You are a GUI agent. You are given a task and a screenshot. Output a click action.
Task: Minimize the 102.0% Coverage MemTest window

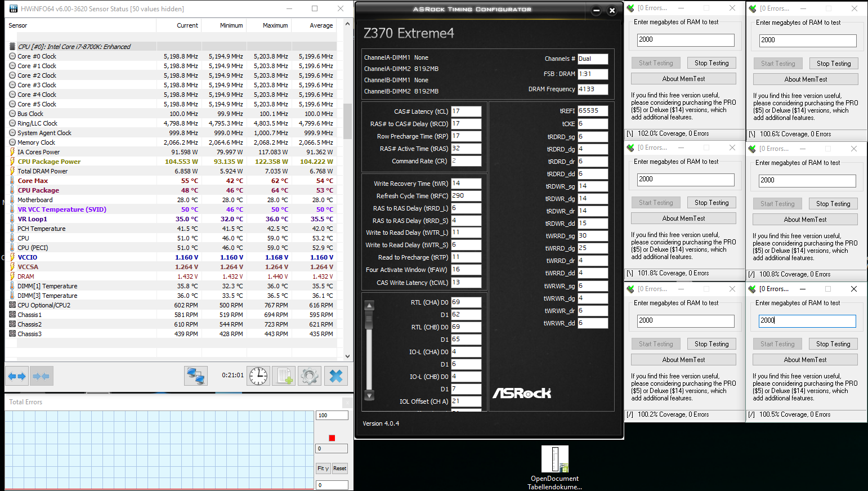tap(681, 8)
